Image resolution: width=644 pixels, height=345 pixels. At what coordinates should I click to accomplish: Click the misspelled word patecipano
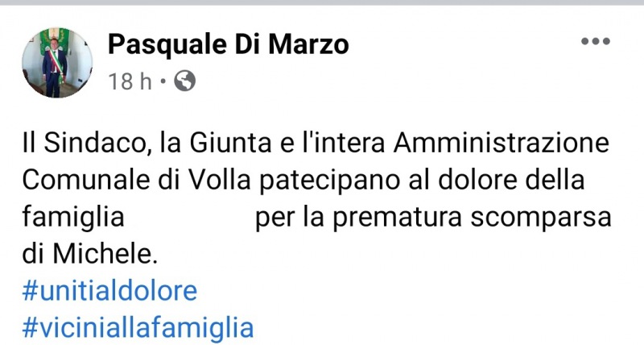click(x=330, y=181)
